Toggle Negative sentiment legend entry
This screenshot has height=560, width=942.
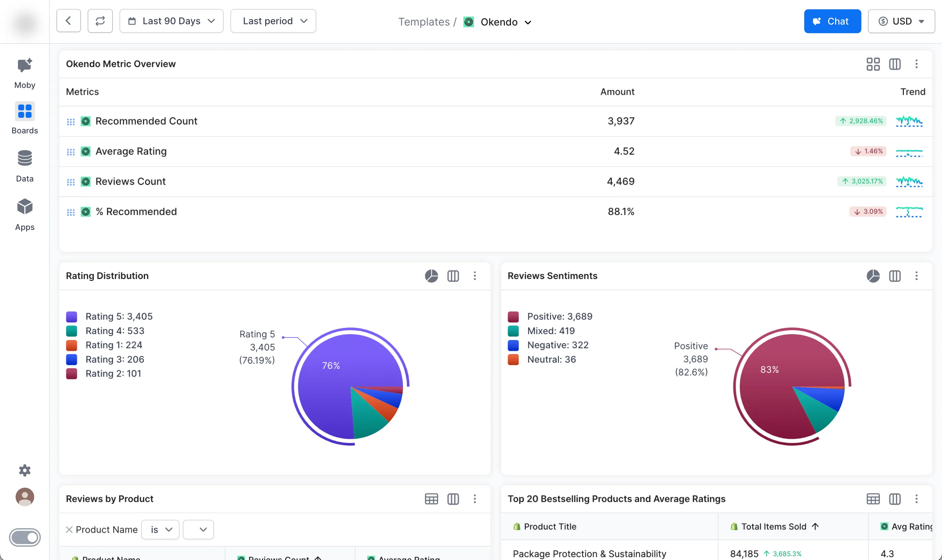pyautogui.click(x=557, y=345)
